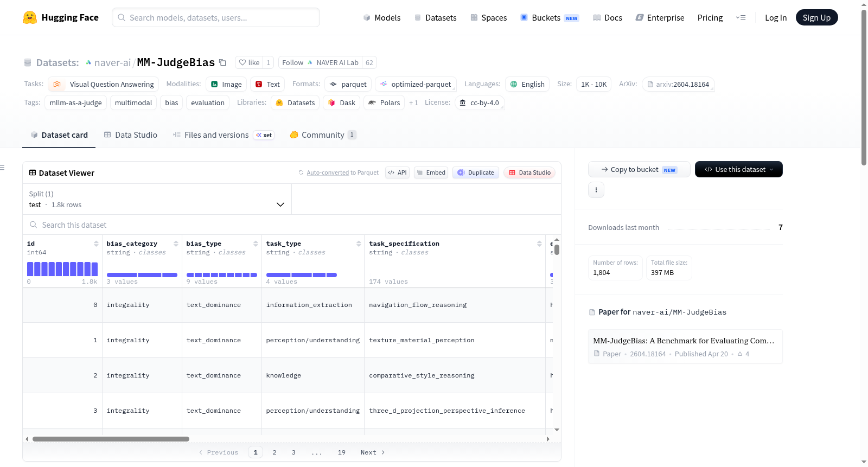The image size is (868, 467).
Task: Open the three-dot more options menu
Action: coord(596,190)
